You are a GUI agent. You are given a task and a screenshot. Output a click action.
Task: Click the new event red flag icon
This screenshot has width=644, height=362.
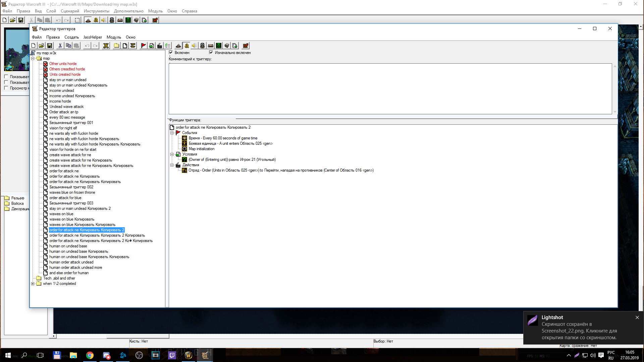point(144,46)
